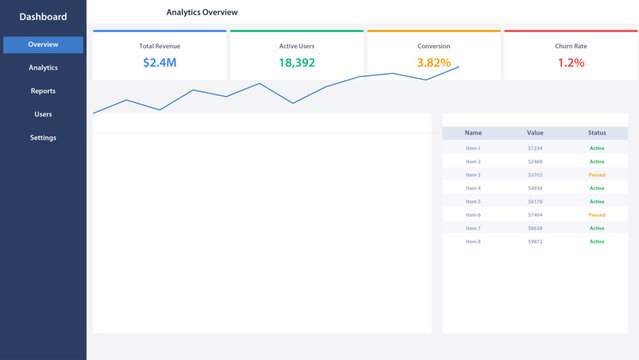Select Item 3 in the table
639x360 pixels.
coord(473,175)
